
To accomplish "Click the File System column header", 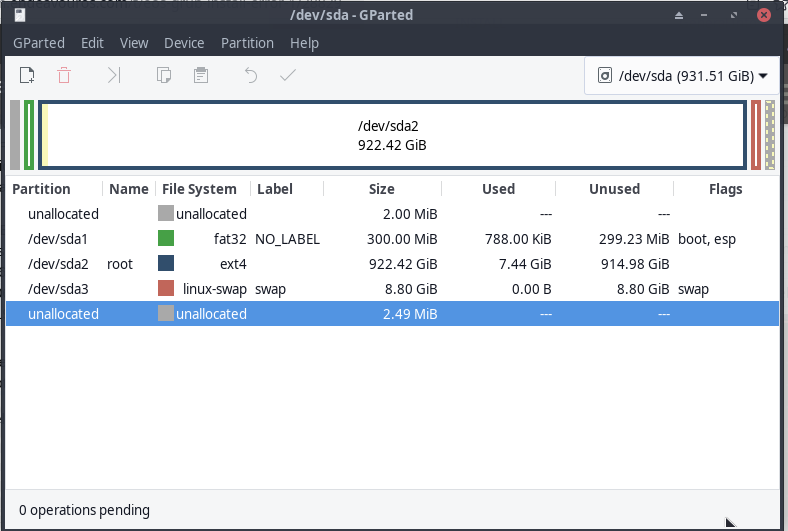I will 199,189.
